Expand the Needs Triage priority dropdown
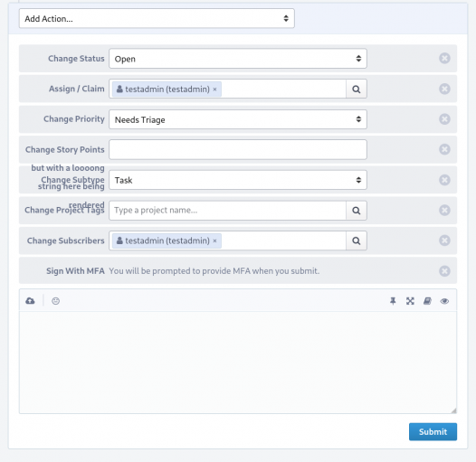 click(x=238, y=119)
